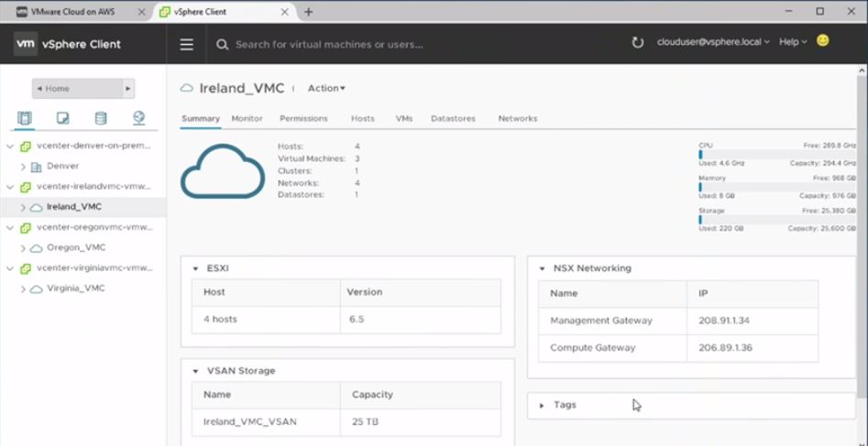Click the smiley feedback icon
Image resolution: width=868 pixels, height=446 pixels.
point(822,41)
